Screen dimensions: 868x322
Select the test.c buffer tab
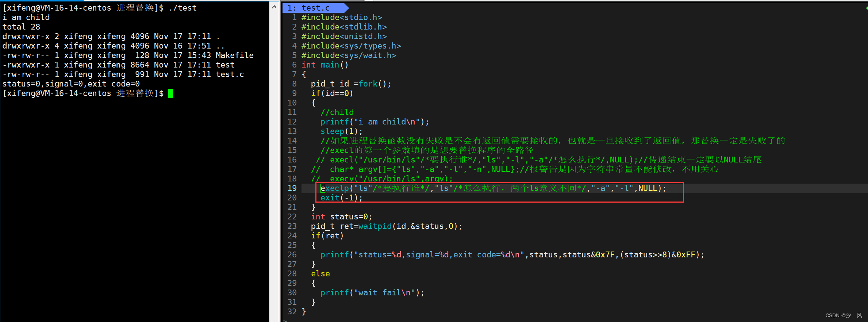coord(316,8)
